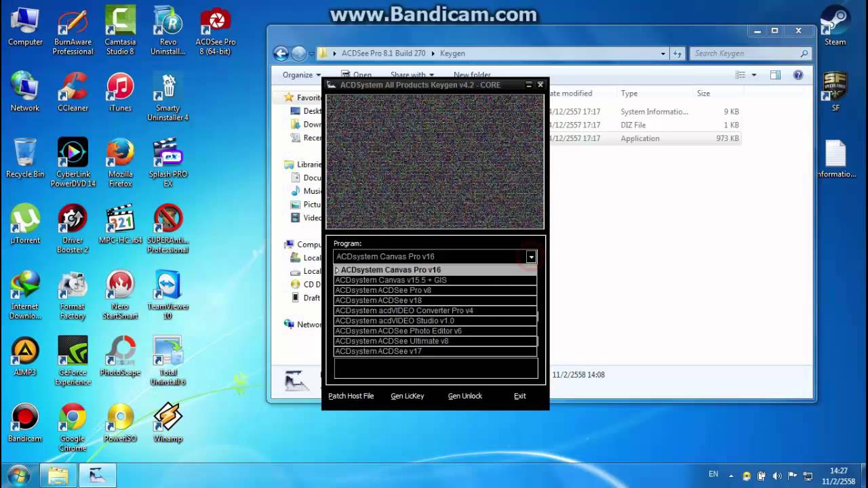This screenshot has width=868, height=488.
Task: Open the Computer desktop icon
Action: coord(25,27)
